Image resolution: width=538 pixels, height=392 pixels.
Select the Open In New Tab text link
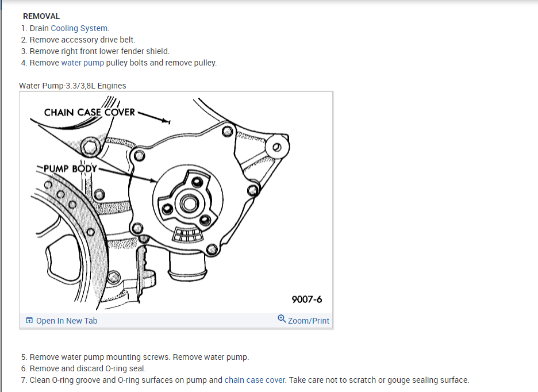pos(67,321)
